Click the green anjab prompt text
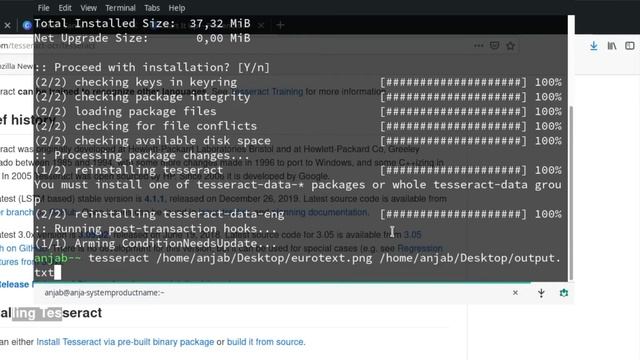 click(57, 258)
